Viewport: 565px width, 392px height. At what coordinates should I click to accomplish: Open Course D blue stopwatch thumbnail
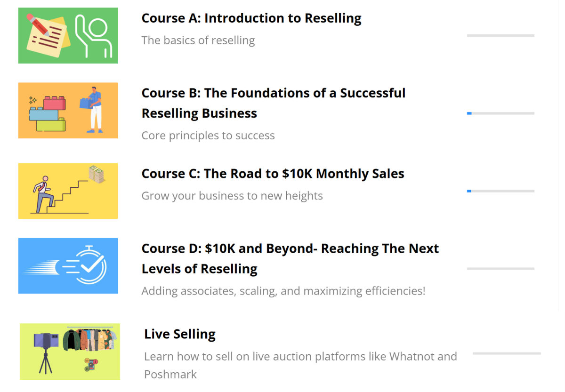[68, 266]
